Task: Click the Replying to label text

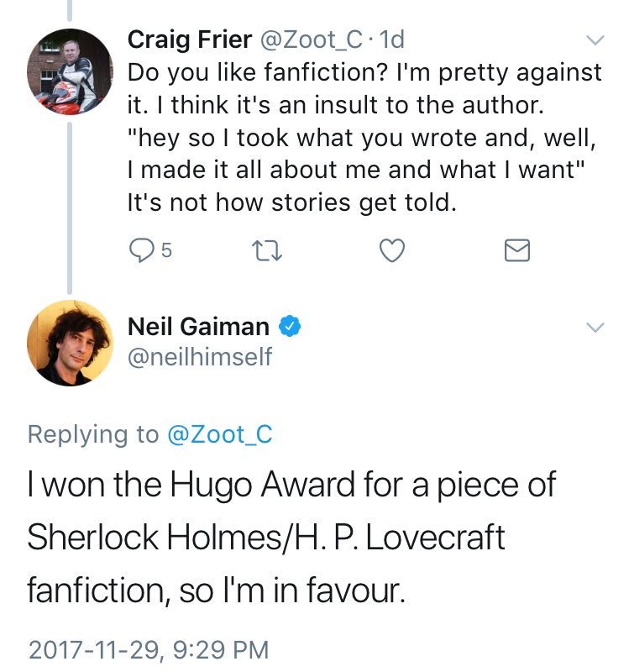Action: coord(92,433)
